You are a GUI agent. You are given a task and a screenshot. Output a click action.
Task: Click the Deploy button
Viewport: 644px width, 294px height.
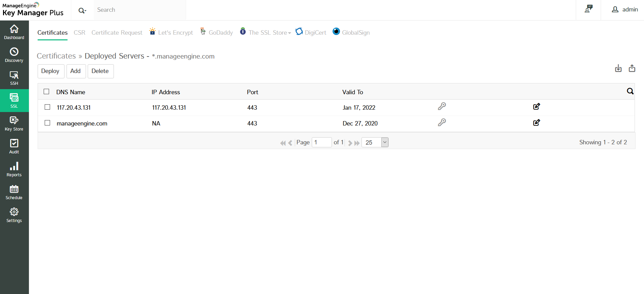[x=50, y=71]
